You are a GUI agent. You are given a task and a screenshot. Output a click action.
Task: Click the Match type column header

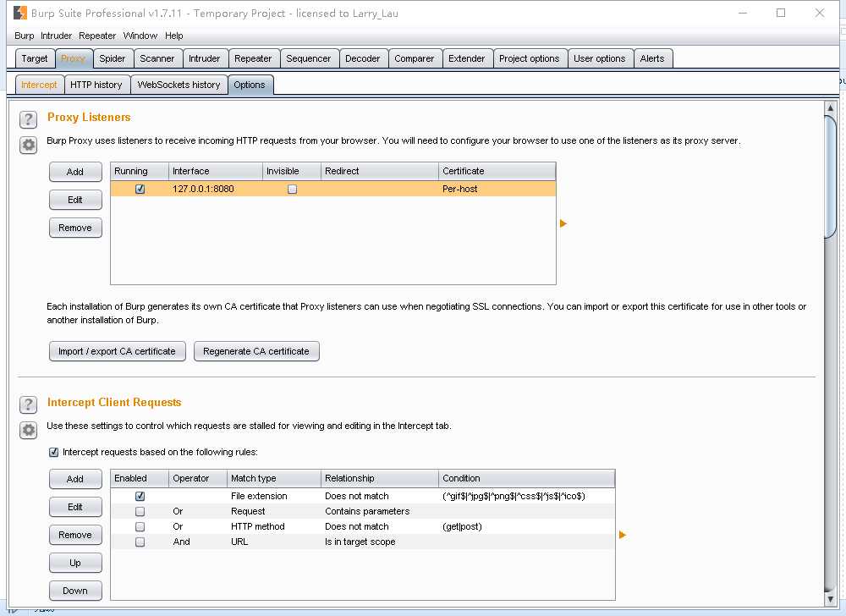tap(273, 478)
